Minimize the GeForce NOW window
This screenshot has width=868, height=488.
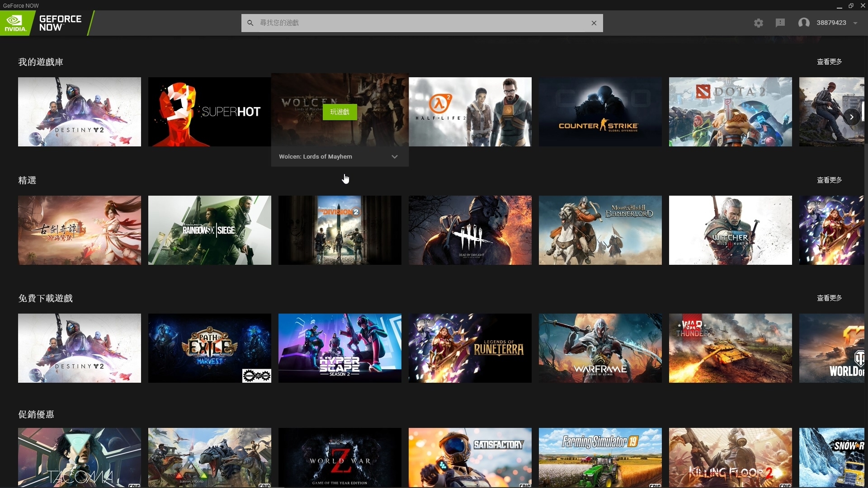(839, 6)
